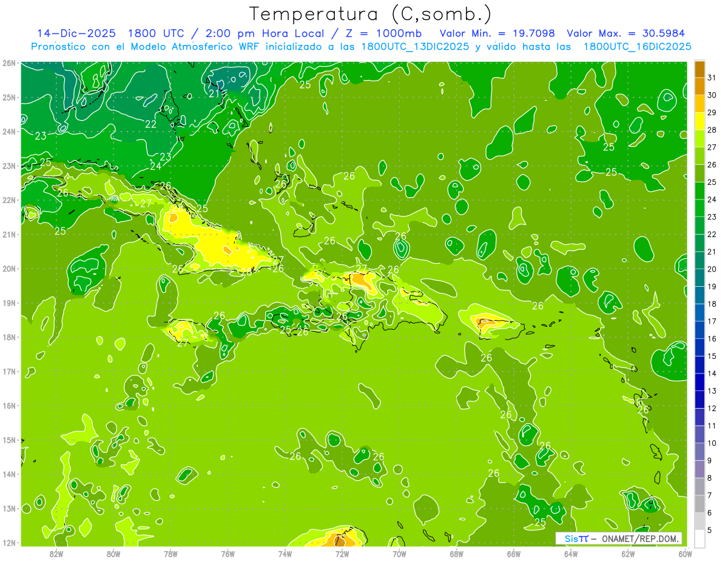Click the '16N' latitude axis label

point(8,406)
